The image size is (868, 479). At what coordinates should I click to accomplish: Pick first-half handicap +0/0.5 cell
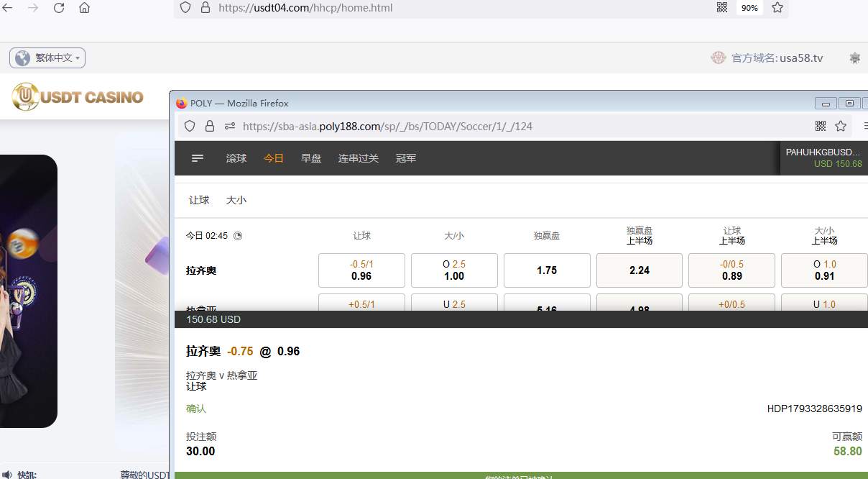pos(732,303)
